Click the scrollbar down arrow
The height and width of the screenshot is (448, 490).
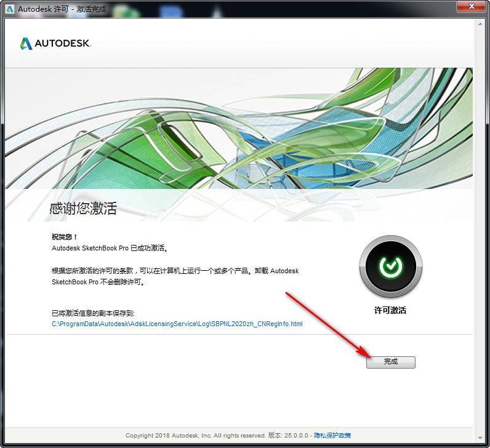[x=480, y=438]
